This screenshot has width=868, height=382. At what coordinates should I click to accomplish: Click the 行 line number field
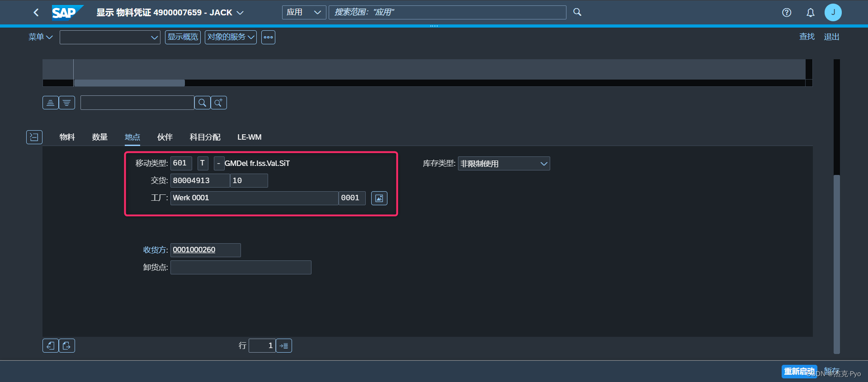tap(262, 345)
